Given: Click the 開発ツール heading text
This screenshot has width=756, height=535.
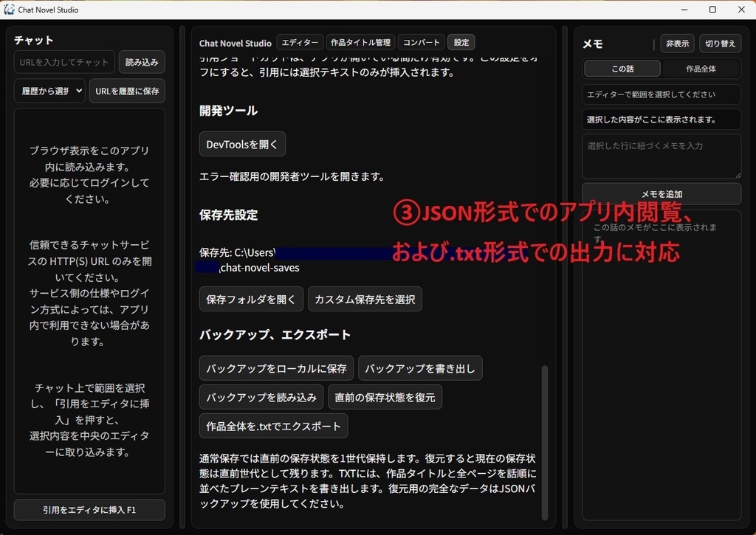Looking at the screenshot, I should (x=229, y=111).
